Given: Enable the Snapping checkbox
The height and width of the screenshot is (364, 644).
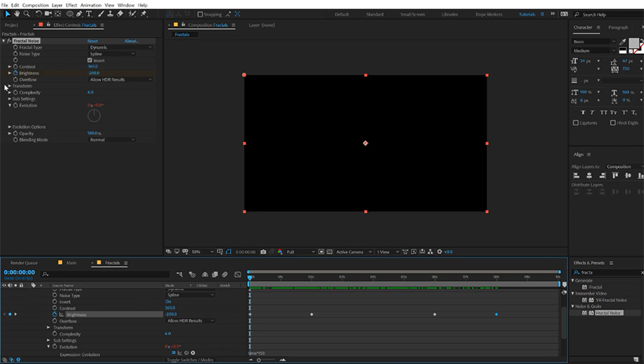Looking at the screenshot, I should tap(200, 14).
